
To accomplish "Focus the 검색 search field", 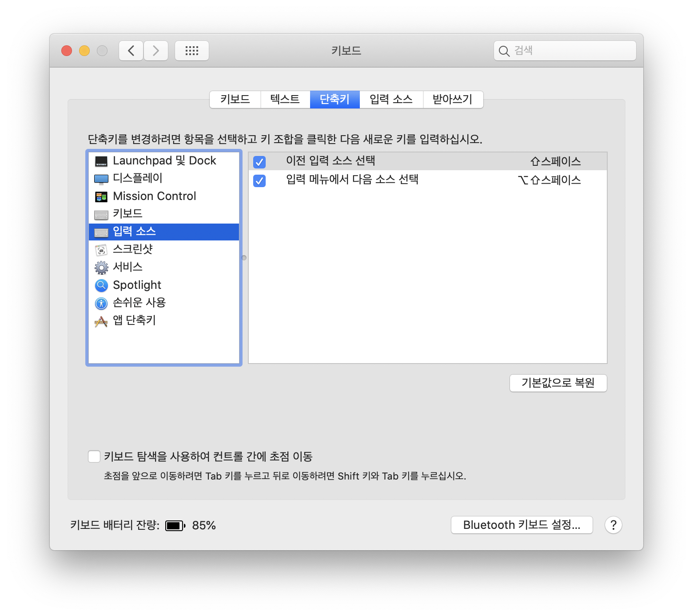I will (x=565, y=51).
